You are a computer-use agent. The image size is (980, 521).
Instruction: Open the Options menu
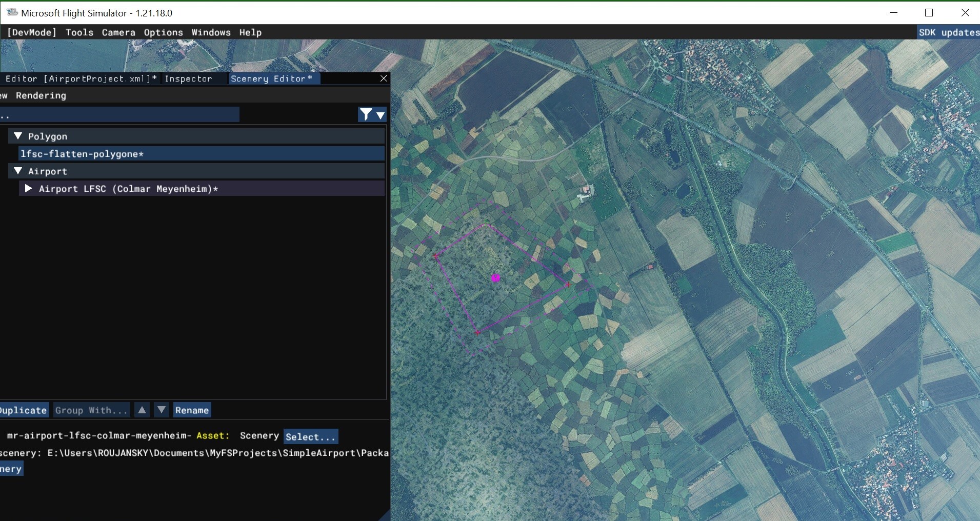[163, 32]
